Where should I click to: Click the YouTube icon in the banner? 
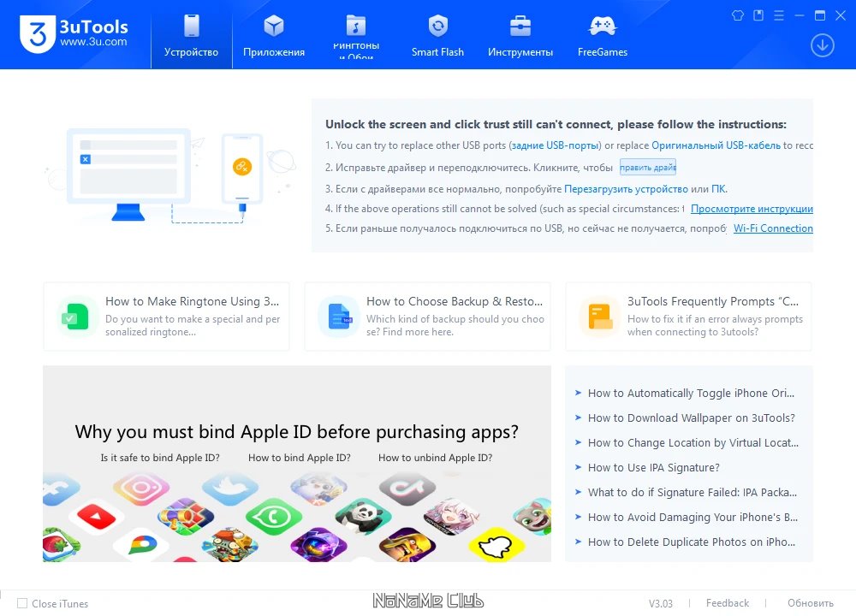[x=97, y=516]
